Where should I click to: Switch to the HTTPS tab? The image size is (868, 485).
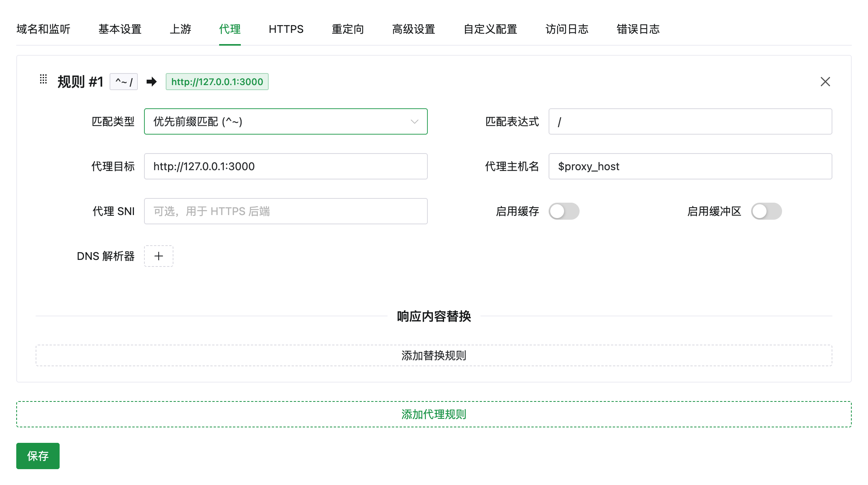point(286,29)
